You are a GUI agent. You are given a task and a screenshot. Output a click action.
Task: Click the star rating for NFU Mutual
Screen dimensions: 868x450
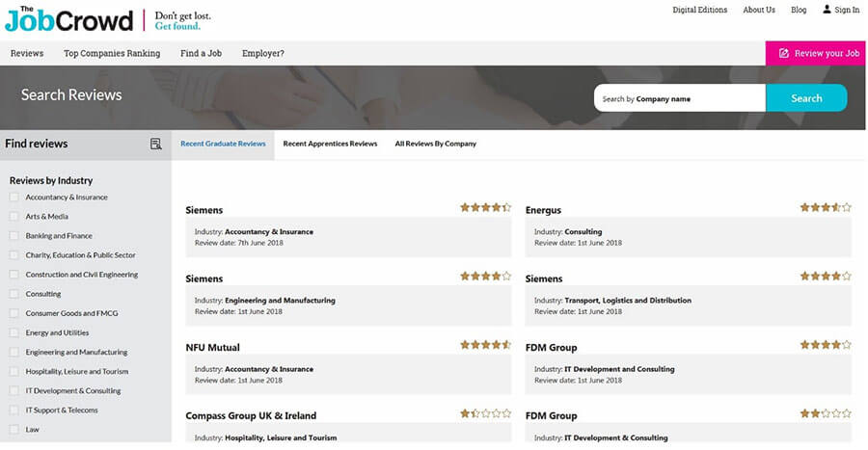coord(485,345)
